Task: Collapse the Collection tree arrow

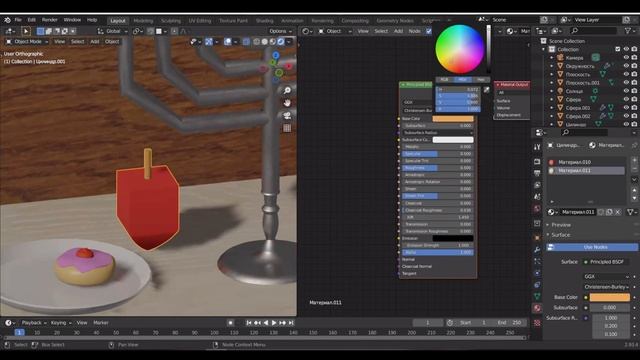Action: (x=544, y=49)
